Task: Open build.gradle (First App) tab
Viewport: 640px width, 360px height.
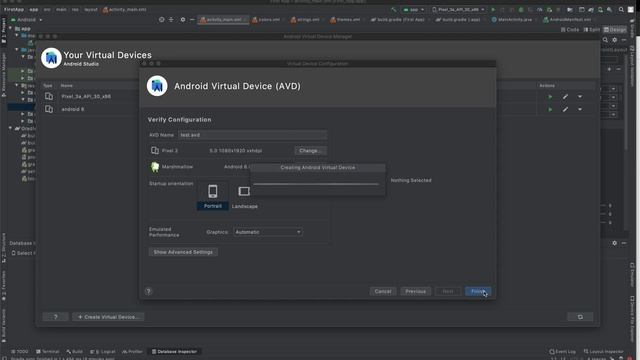Action: coord(398,20)
